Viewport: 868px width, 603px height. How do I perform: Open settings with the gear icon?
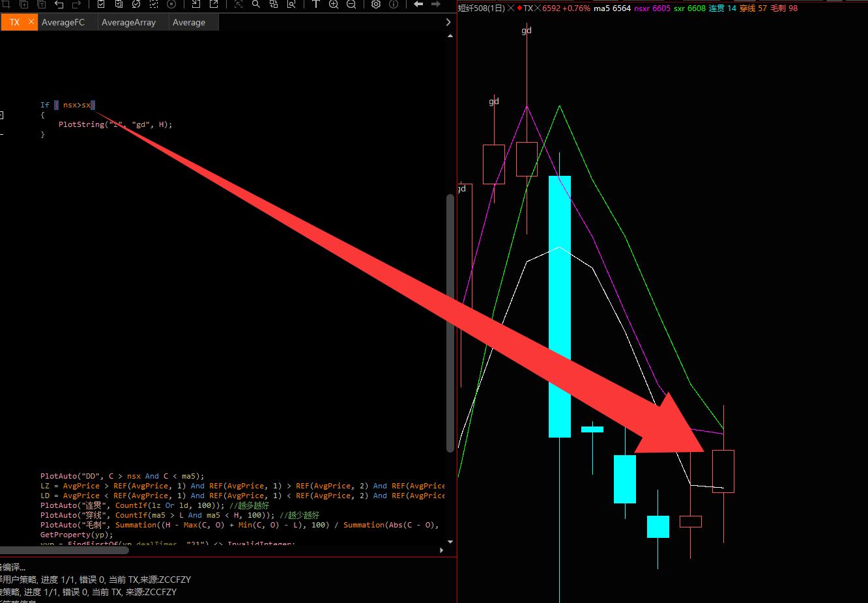point(376,4)
